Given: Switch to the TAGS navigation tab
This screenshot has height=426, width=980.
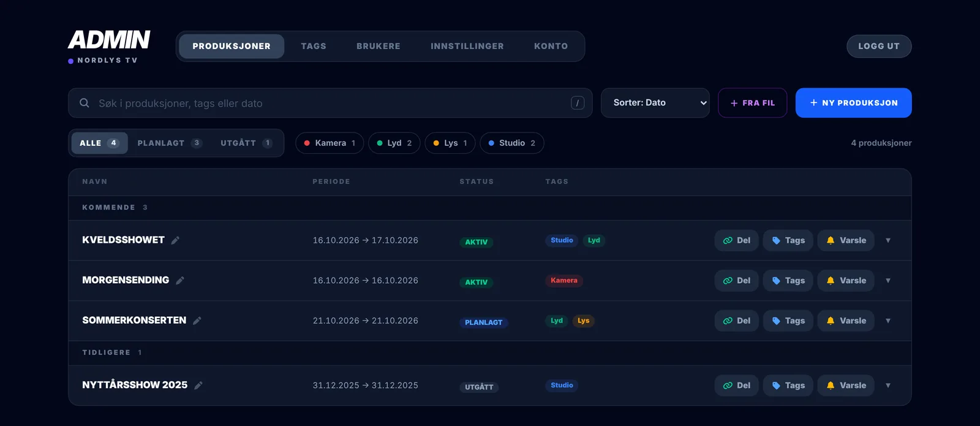Looking at the screenshot, I should [x=314, y=47].
